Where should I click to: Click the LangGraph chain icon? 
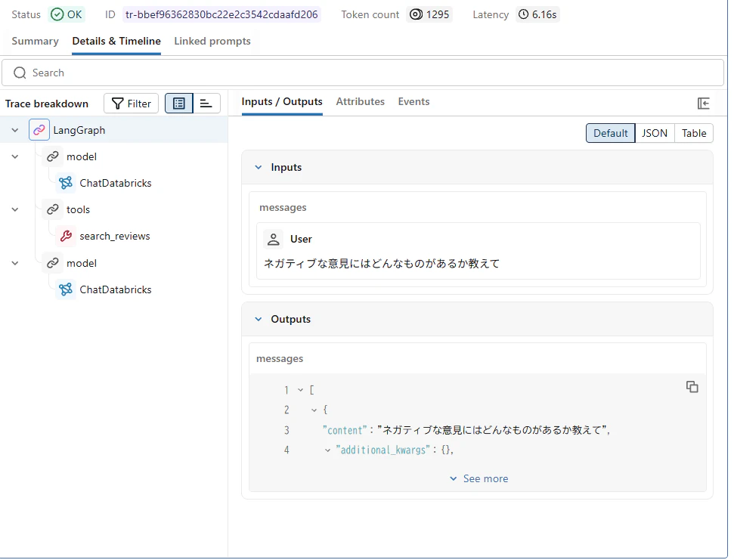pos(39,130)
